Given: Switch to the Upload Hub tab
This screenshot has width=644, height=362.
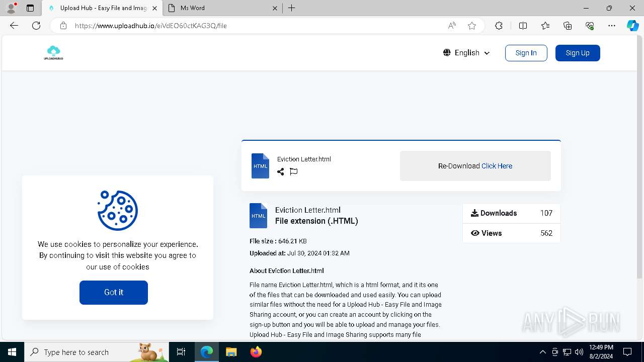Looking at the screenshot, I should [x=103, y=8].
